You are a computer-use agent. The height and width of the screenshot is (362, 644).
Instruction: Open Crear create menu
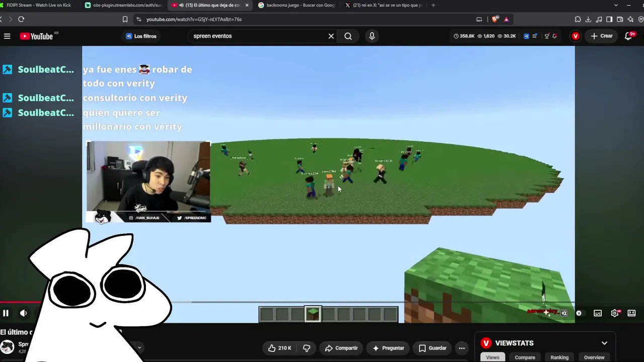click(602, 36)
